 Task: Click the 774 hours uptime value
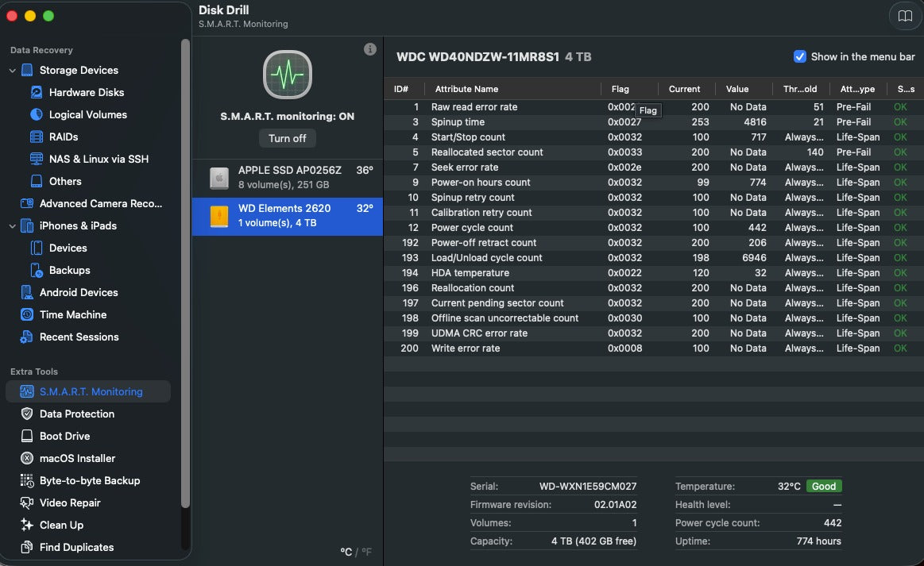tap(818, 541)
